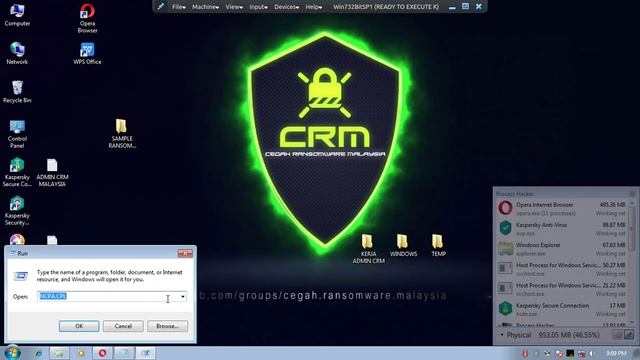Select the 50.27 MB Host Process row
640x360 pixels.
click(x=562, y=269)
